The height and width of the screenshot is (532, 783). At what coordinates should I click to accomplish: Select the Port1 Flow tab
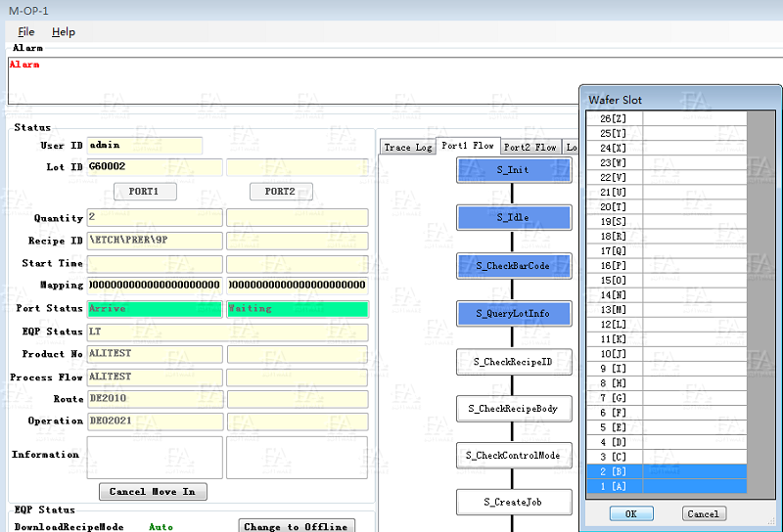click(468, 146)
